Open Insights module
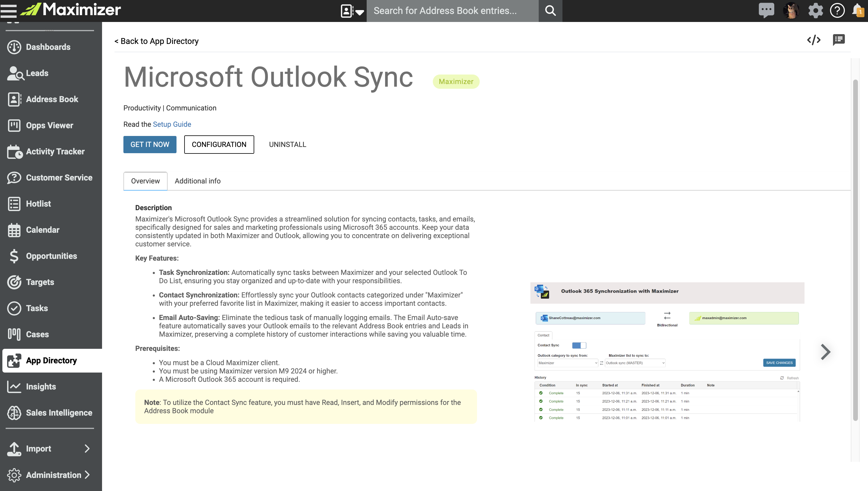868x491 pixels. point(51,387)
